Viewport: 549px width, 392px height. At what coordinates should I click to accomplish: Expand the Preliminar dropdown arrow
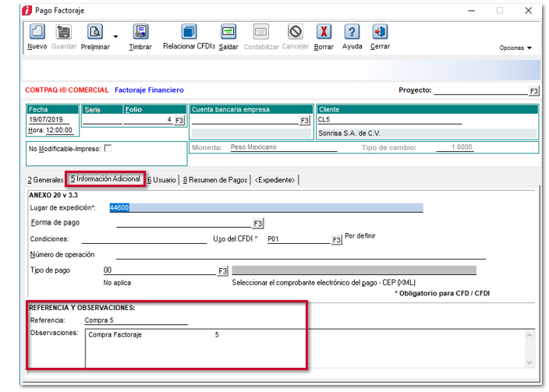pyautogui.click(x=115, y=37)
